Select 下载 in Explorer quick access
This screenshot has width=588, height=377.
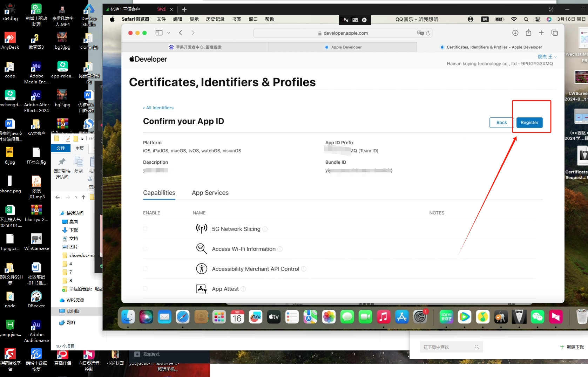(x=70, y=230)
